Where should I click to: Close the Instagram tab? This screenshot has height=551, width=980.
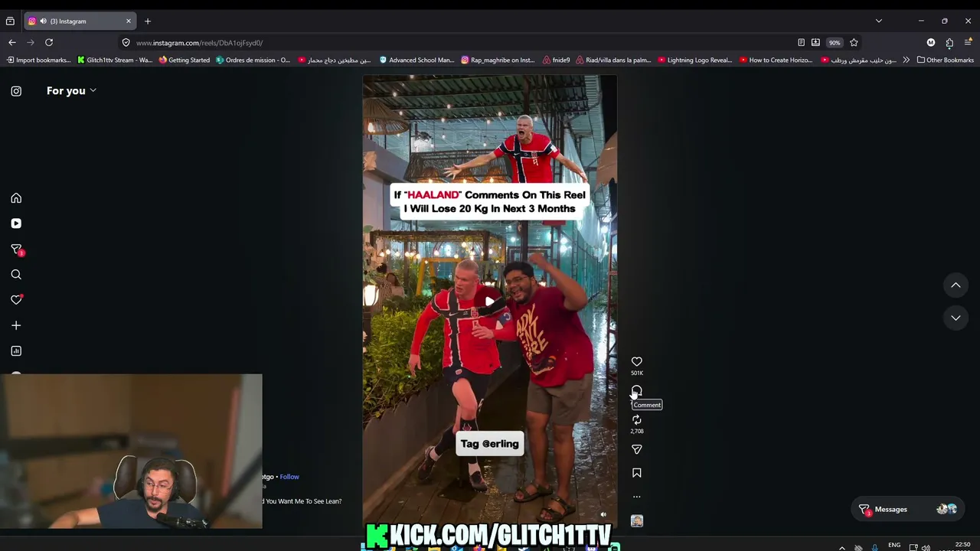pyautogui.click(x=129, y=21)
